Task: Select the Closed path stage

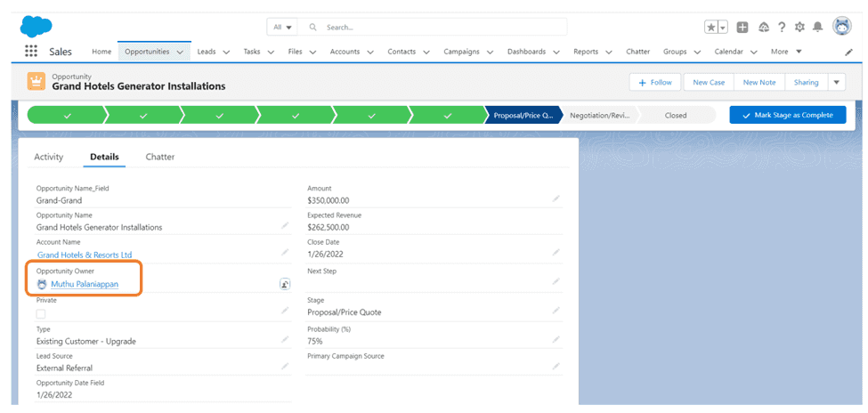Action: [x=676, y=116]
